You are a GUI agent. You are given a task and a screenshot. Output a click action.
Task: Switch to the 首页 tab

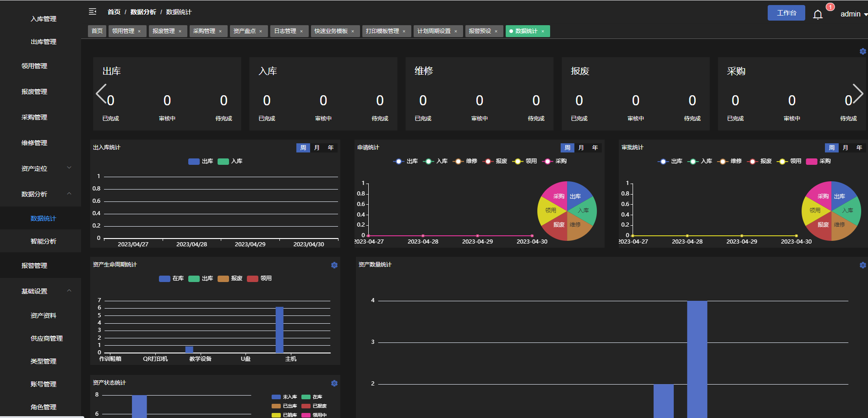click(97, 31)
